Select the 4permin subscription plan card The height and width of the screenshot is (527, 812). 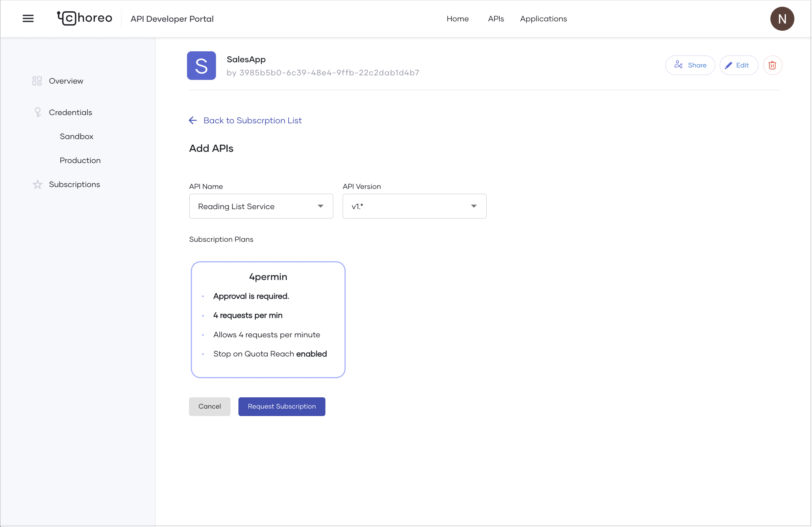coord(268,319)
